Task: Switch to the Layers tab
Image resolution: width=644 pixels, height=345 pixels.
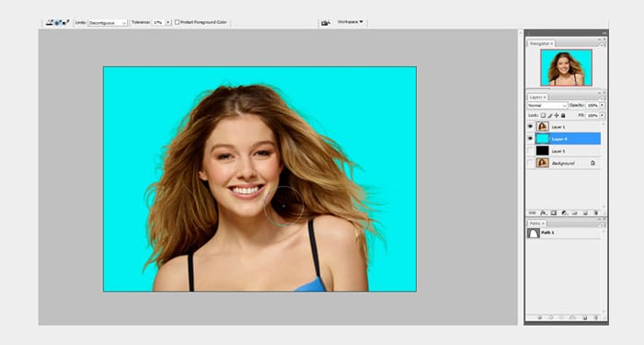Action: coord(536,98)
